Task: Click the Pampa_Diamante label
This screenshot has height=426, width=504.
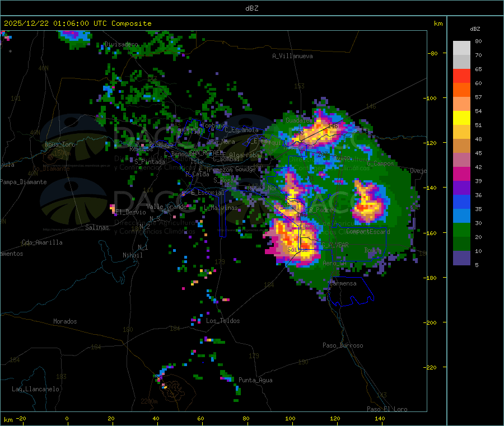Action: coord(24,182)
